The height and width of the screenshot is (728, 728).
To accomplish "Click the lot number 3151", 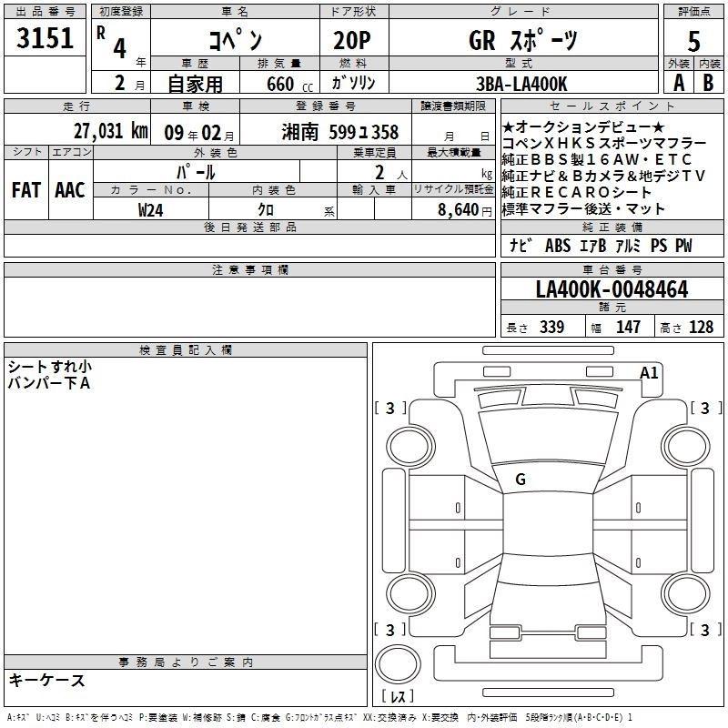I will [x=45, y=40].
